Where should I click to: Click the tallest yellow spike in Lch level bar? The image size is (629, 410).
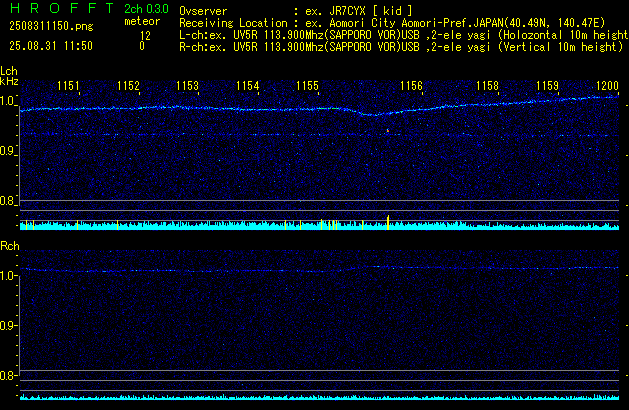click(388, 222)
